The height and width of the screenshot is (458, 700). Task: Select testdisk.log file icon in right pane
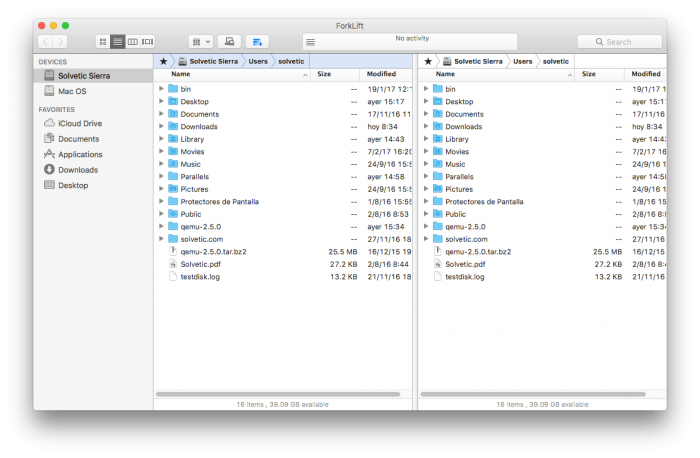tap(438, 276)
